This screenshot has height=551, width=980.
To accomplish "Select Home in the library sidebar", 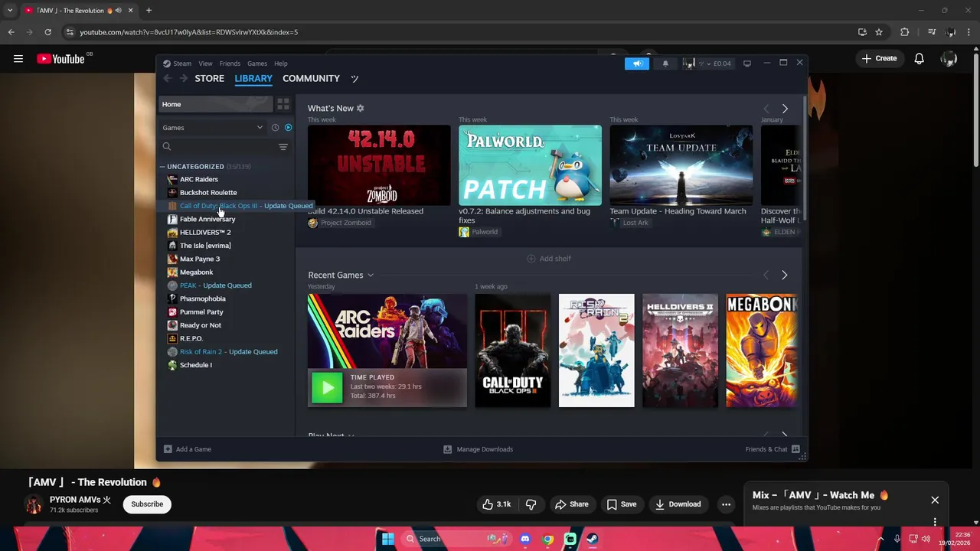I will click(x=215, y=104).
